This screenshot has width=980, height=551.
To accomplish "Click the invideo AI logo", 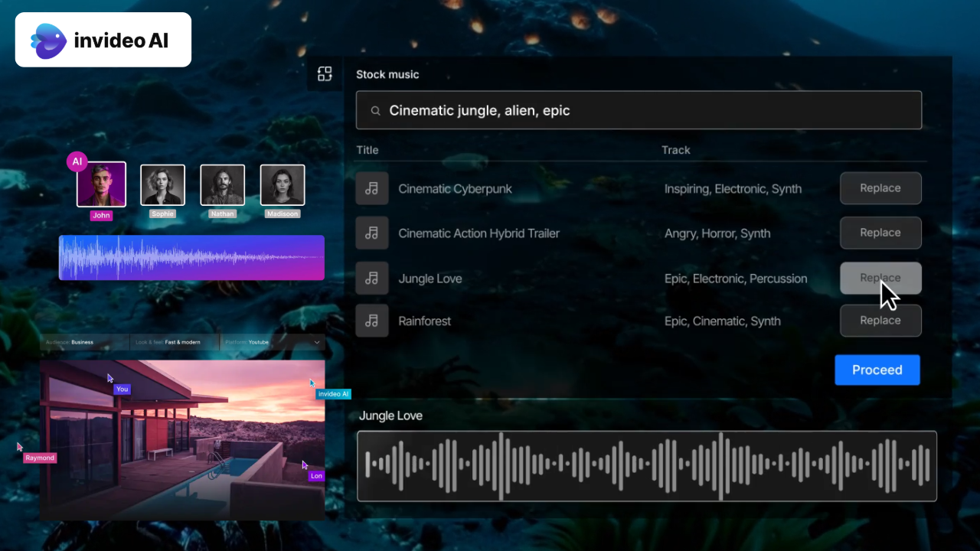I will click(103, 40).
